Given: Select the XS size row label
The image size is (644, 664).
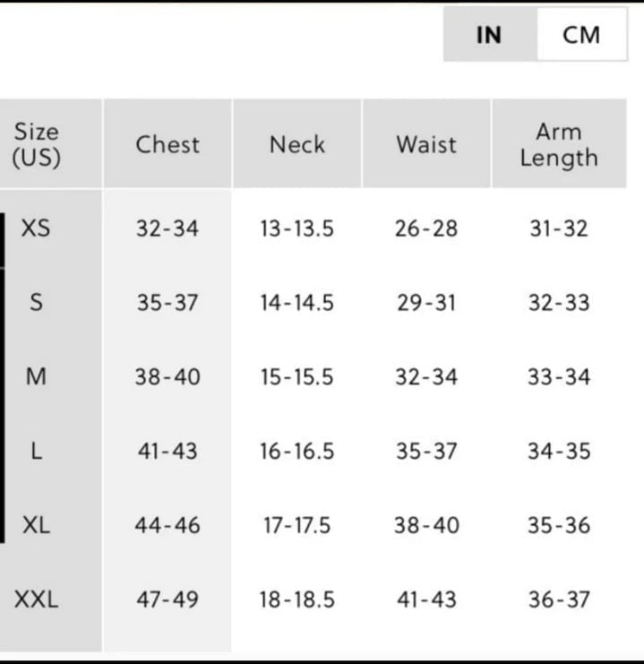Looking at the screenshot, I should tap(36, 229).
